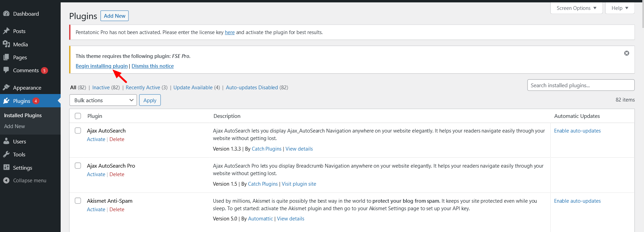
Task: Click the Users icon in sidebar
Action: (x=6, y=141)
